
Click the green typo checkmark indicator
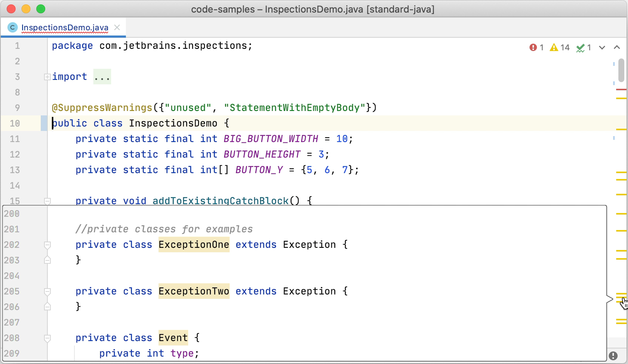click(583, 47)
